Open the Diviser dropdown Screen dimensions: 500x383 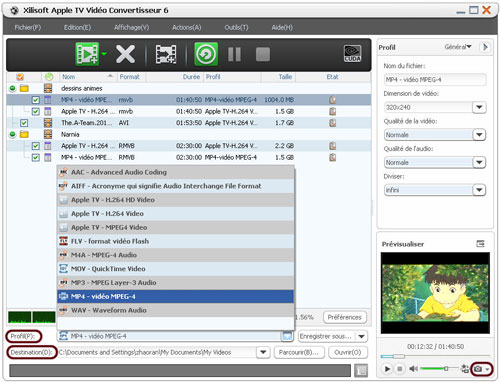479,190
